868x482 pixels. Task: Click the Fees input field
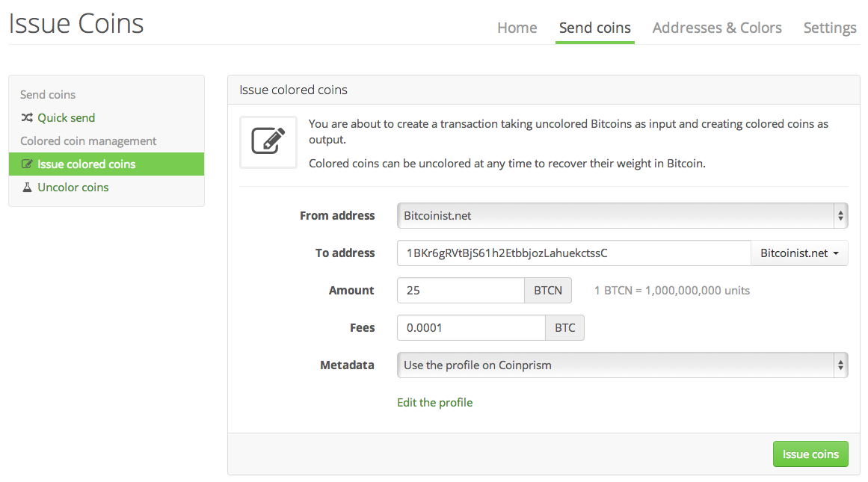(471, 328)
